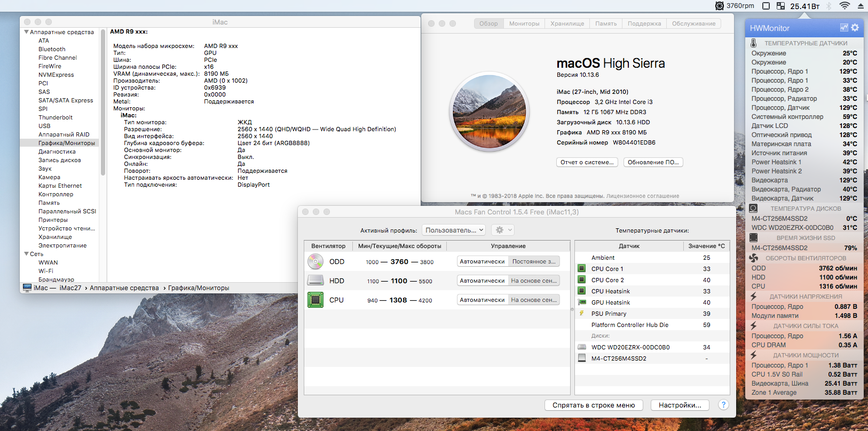The height and width of the screenshot is (431, 868).
Task: Switch HDD fan to sensor-based control
Action: pyautogui.click(x=533, y=281)
